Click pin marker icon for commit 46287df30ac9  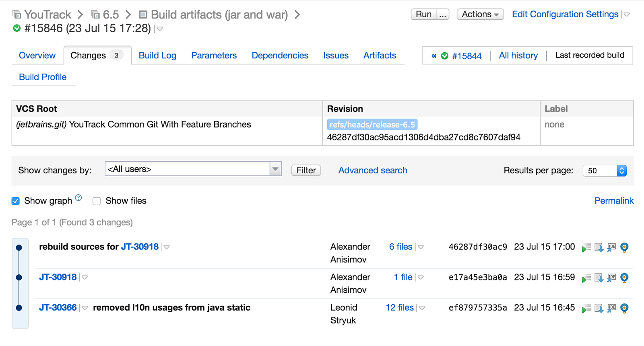(624, 247)
